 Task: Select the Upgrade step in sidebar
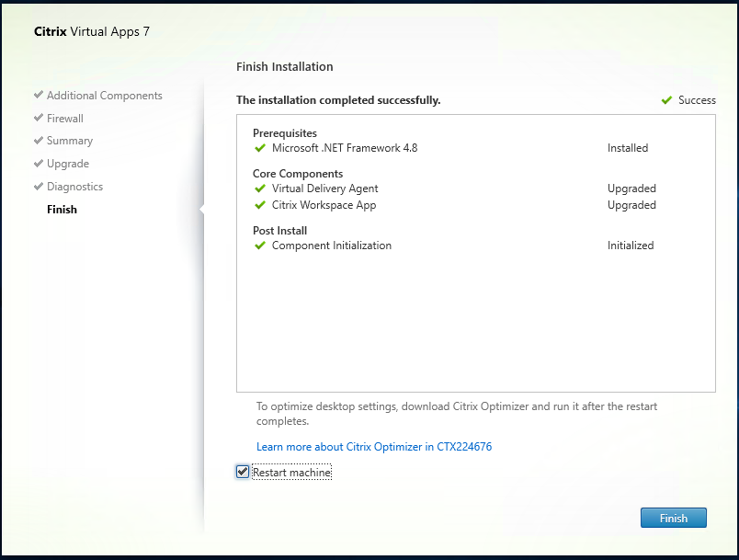pyautogui.click(x=68, y=164)
